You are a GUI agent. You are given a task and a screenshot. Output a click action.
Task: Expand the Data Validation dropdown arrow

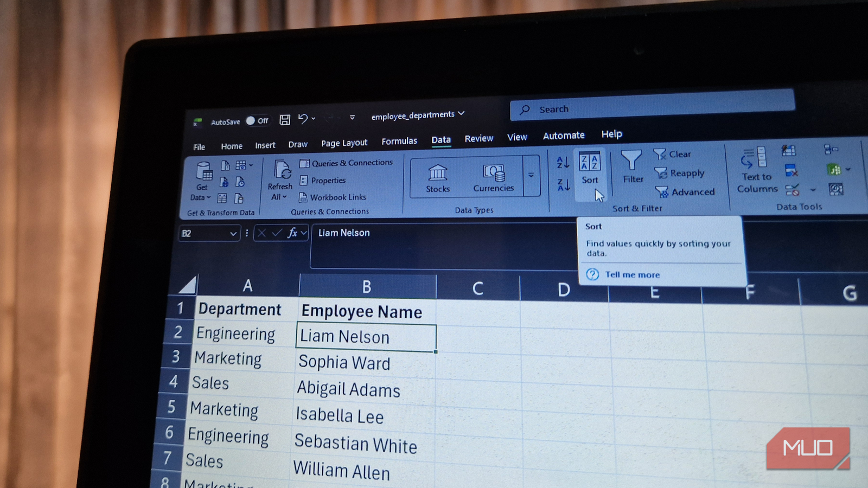pyautogui.click(x=813, y=190)
